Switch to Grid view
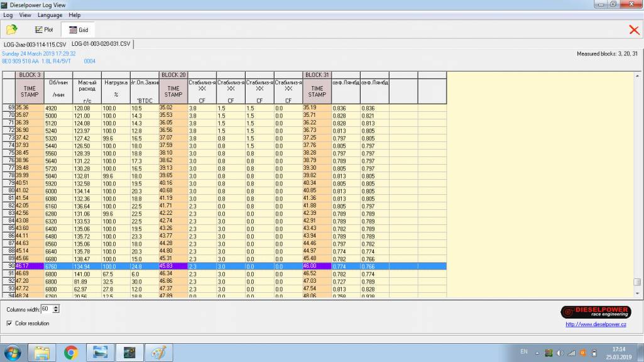The height and width of the screenshot is (362, 644). coord(79,30)
